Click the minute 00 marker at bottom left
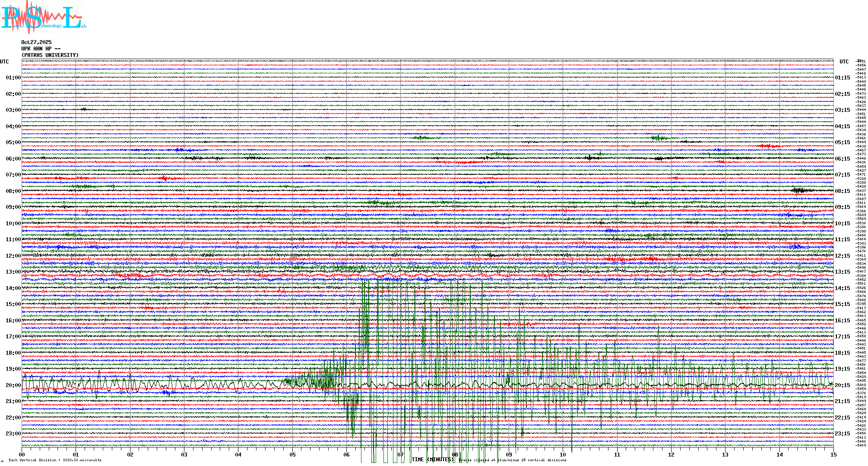This screenshot has height=466, width=868. click(x=22, y=454)
